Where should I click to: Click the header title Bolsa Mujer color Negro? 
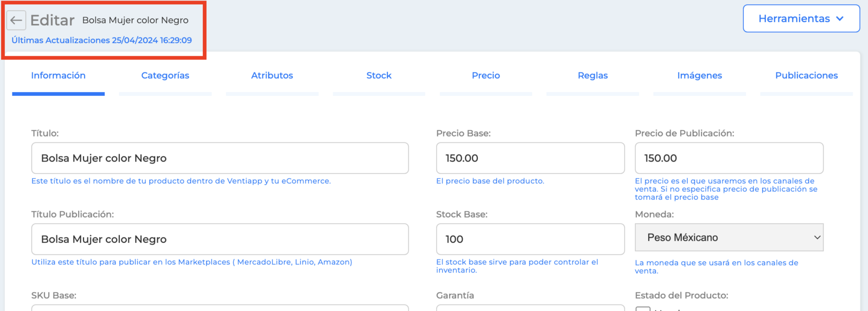(136, 20)
